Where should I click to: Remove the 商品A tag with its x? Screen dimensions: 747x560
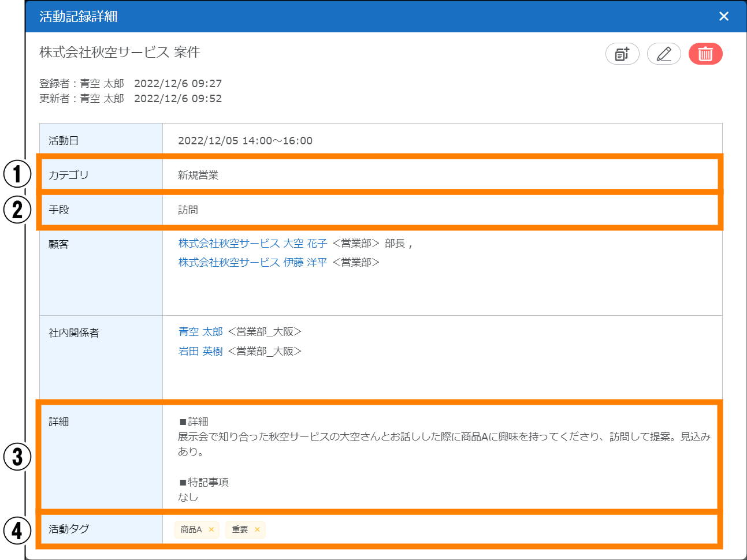pos(211,529)
